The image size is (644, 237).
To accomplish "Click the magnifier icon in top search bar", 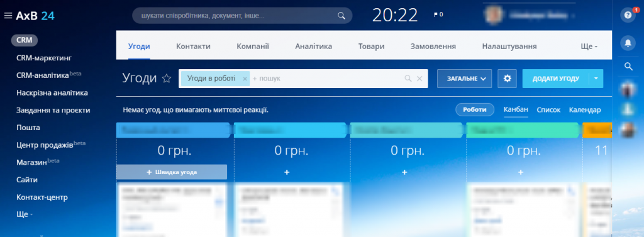I will 341,16.
